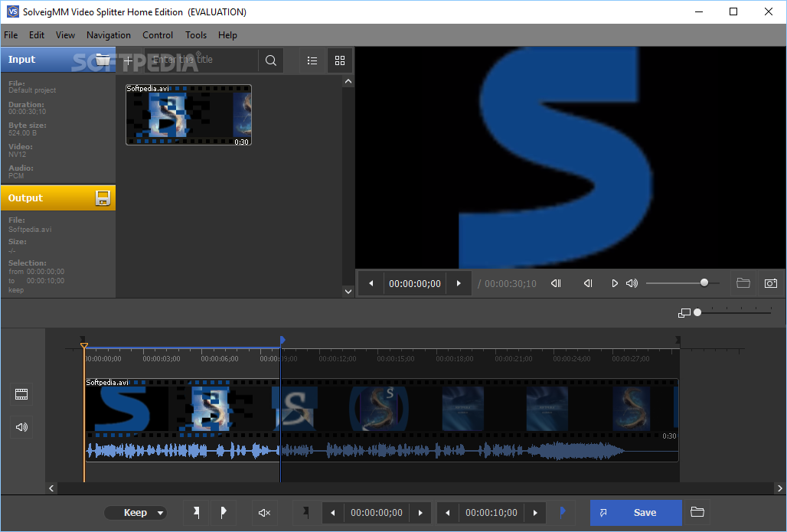Toggle the mute fragment audio icon
787x532 pixels.
(265, 512)
